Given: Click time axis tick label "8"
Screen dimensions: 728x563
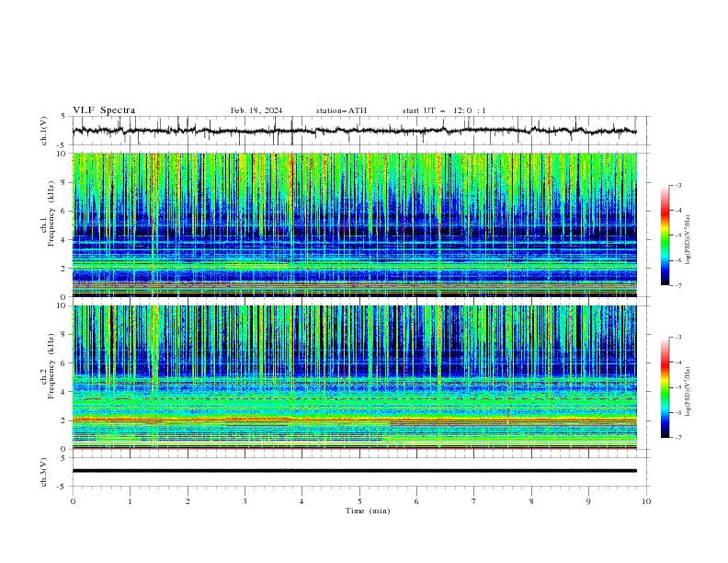Looking at the screenshot, I should (x=531, y=501).
